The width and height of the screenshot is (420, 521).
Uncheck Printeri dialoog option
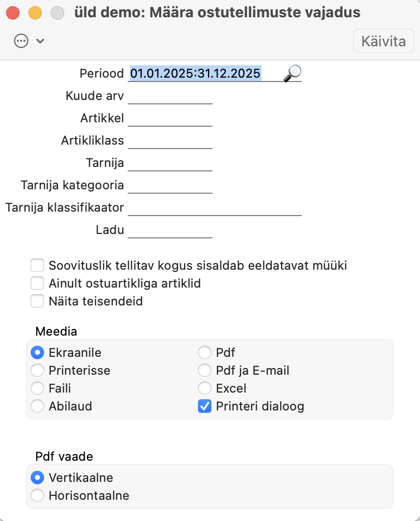click(x=205, y=406)
